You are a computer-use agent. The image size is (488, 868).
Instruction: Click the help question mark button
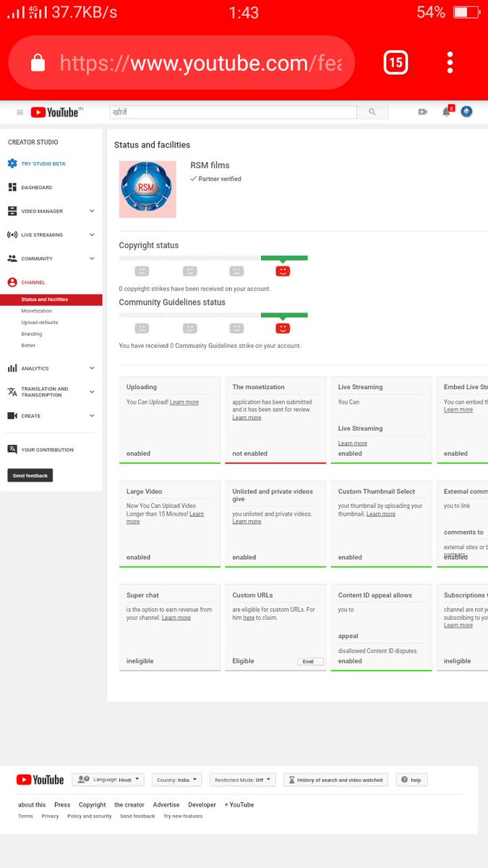pos(412,780)
